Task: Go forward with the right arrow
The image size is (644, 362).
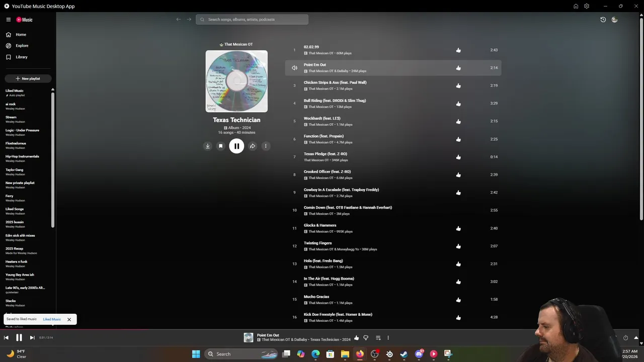Action: point(189,20)
